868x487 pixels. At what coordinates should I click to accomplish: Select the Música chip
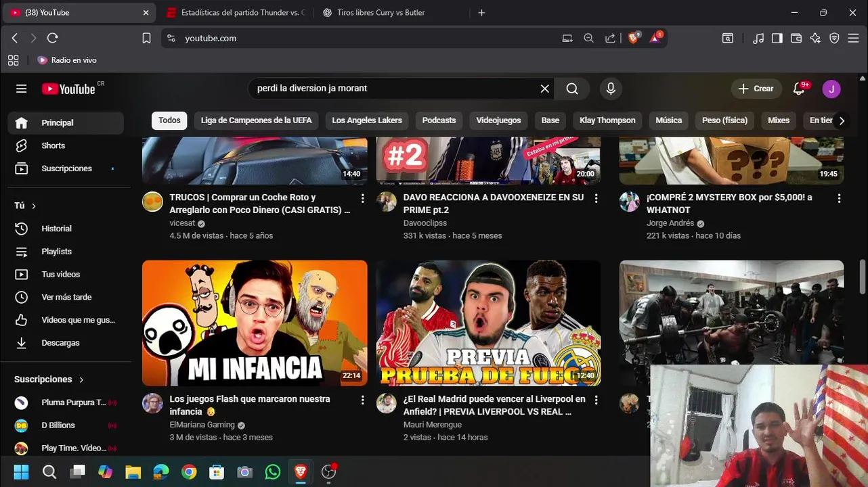(x=668, y=120)
